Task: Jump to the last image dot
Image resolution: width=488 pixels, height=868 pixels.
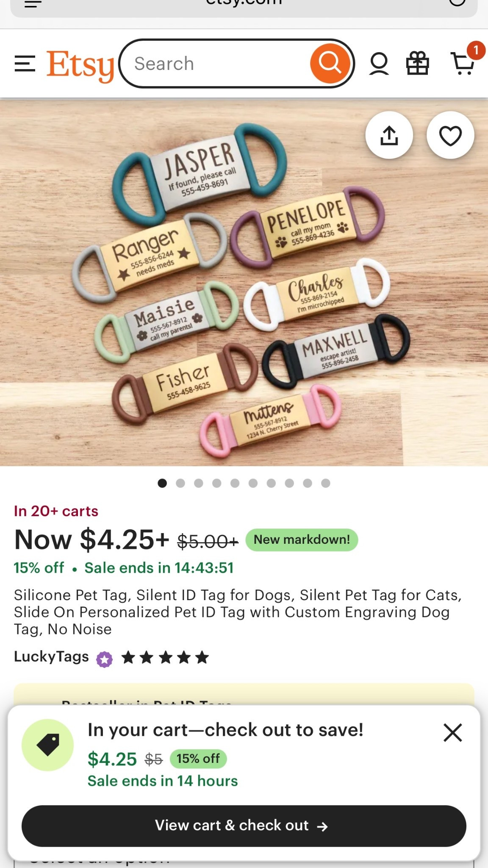Action: tap(326, 483)
